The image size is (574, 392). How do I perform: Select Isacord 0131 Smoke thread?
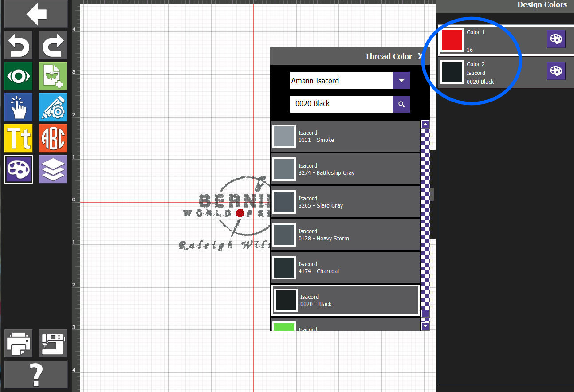(346, 136)
